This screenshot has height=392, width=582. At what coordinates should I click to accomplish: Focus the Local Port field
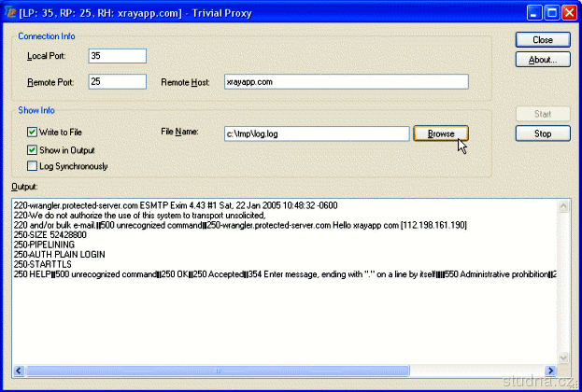click(x=118, y=56)
